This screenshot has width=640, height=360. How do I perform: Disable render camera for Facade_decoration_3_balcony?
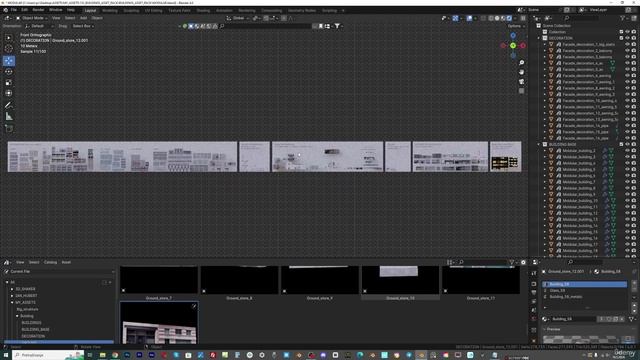pyautogui.click(x=633, y=57)
